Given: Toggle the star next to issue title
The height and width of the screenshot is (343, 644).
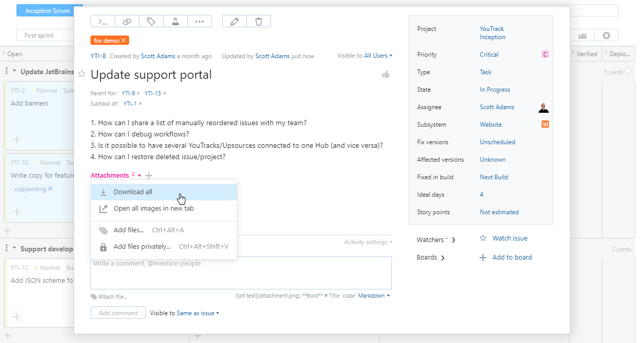Looking at the screenshot, I should click(x=82, y=75).
